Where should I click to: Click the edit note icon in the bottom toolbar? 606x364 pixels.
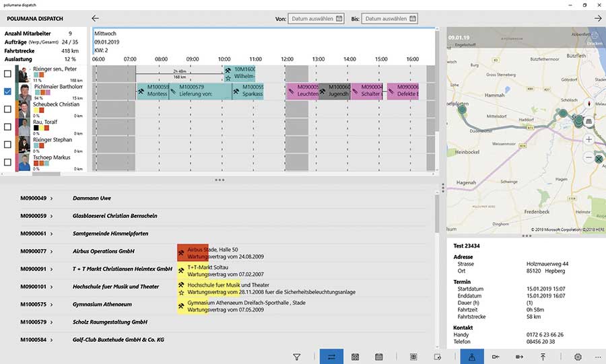pyautogui.click(x=438, y=357)
